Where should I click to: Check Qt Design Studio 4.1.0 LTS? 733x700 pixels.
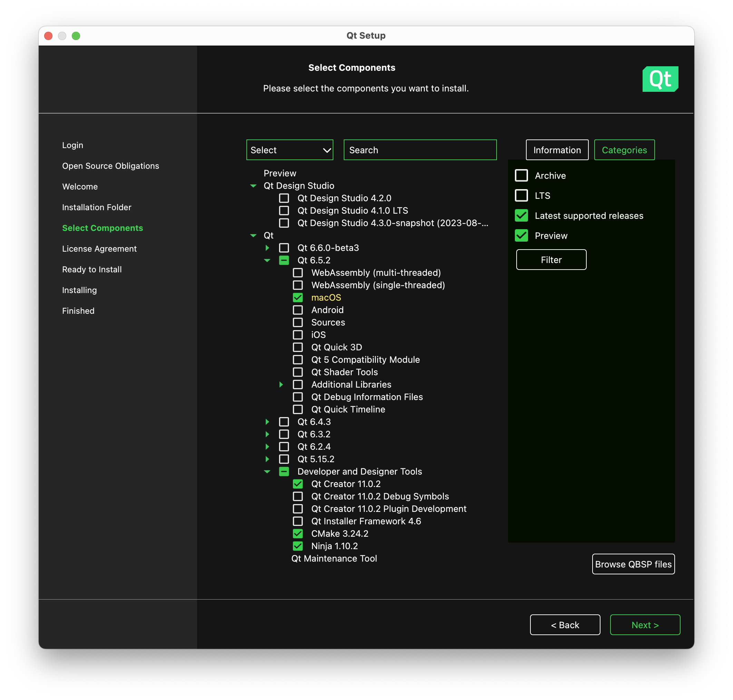coord(284,211)
